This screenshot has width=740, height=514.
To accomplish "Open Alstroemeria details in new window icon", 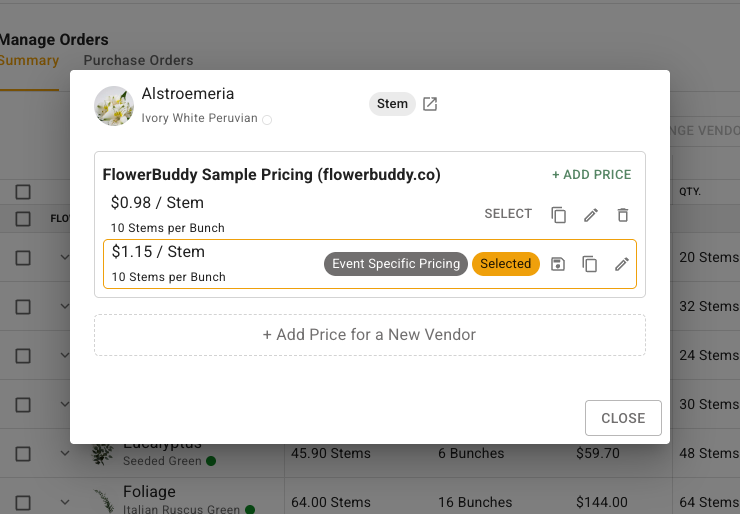I will (429, 104).
